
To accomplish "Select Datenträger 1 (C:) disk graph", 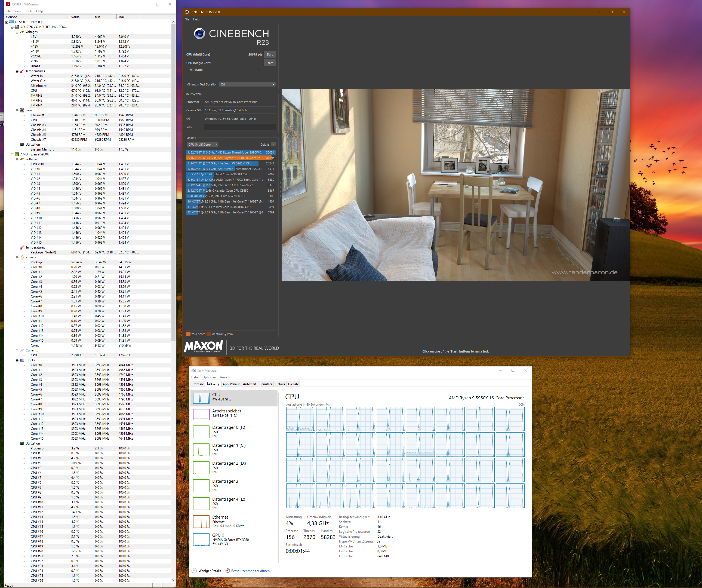I will pyautogui.click(x=201, y=450).
